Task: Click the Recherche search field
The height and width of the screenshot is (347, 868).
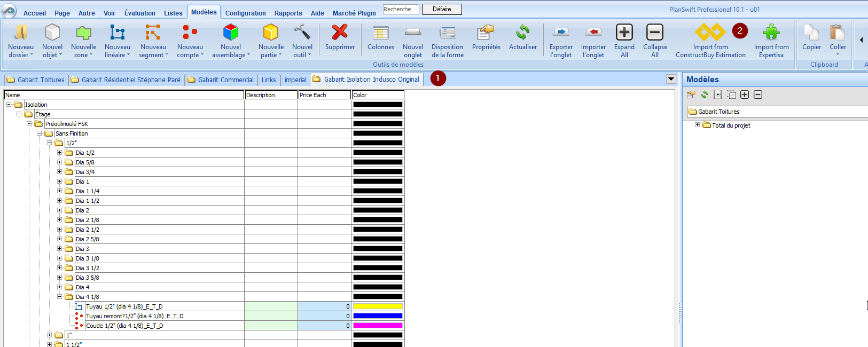Action: click(401, 9)
